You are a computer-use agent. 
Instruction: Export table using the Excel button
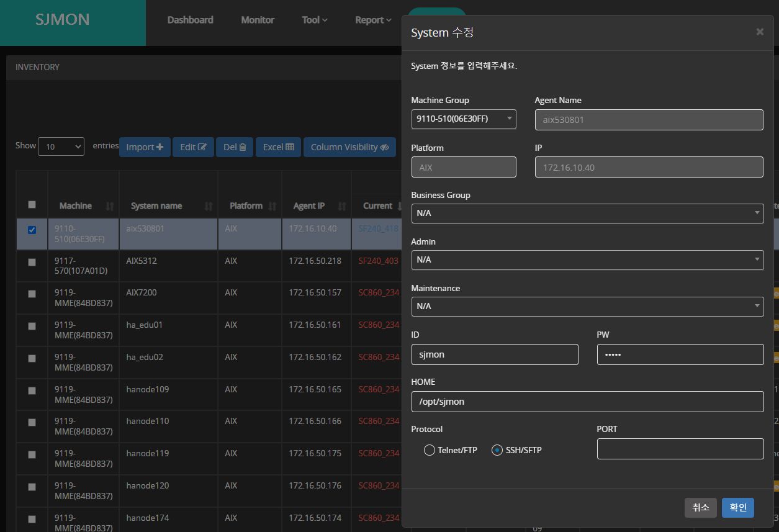(x=278, y=147)
